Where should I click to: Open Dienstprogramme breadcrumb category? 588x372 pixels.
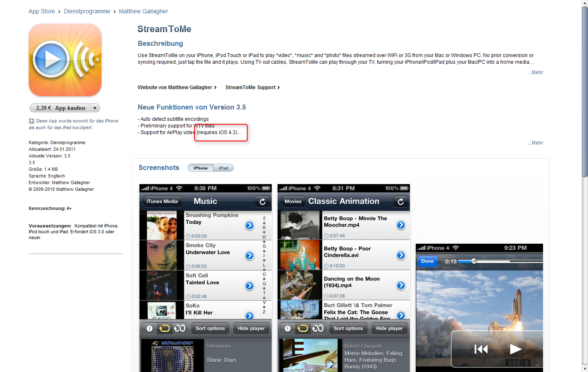87,11
